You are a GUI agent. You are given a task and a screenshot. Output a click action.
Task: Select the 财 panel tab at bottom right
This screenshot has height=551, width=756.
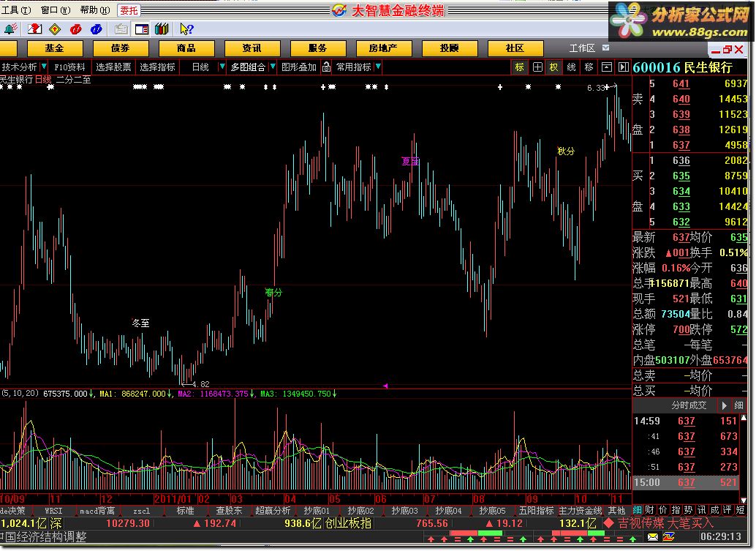[649, 510]
